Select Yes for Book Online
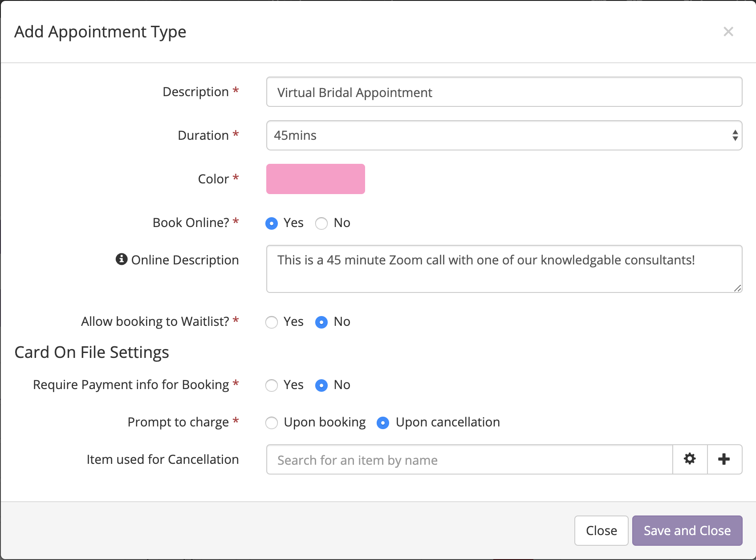Viewport: 756px width, 560px height. click(272, 223)
